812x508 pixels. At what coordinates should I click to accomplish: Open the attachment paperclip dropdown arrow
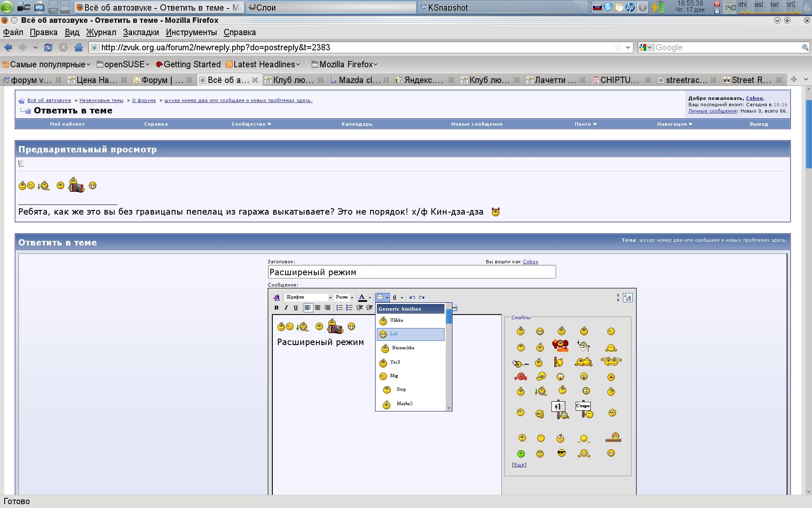click(402, 298)
